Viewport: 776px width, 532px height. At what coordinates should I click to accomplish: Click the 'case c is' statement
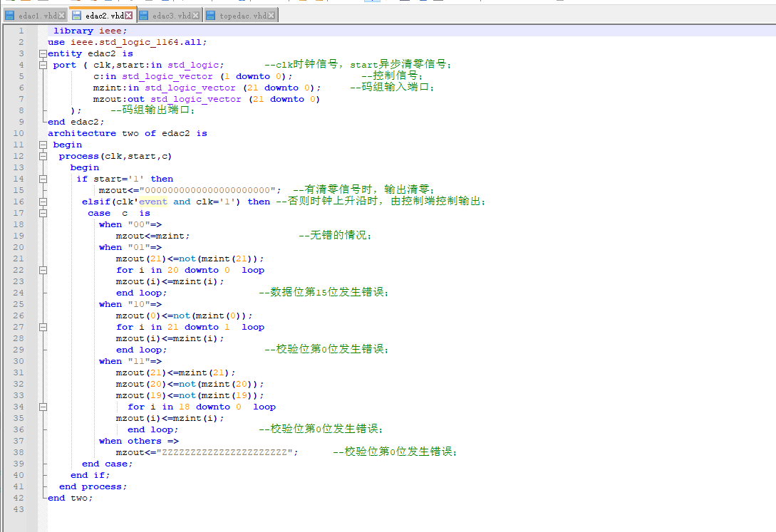tap(119, 213)
